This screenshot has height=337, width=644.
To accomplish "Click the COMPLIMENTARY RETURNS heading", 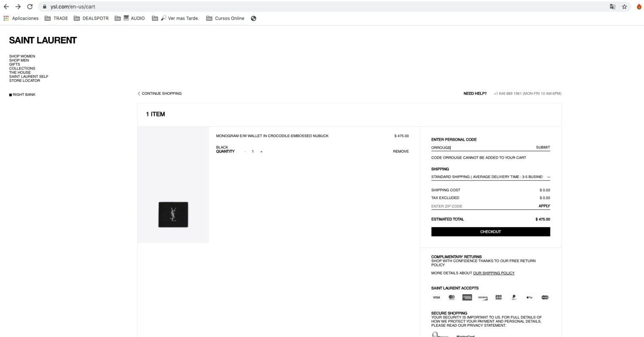I will pyautogui.click(x=456, y=257).
